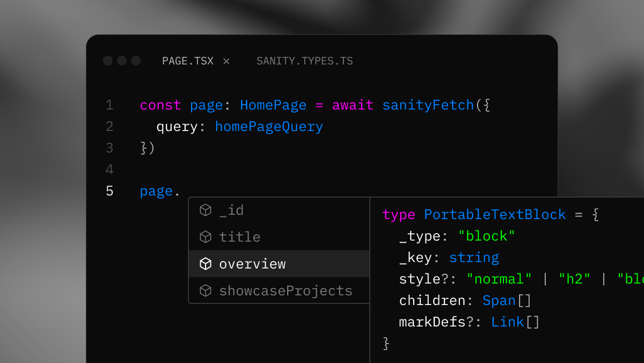Click the sanityFetch function name
Screen dimensions: 644x363
point(428,105)
